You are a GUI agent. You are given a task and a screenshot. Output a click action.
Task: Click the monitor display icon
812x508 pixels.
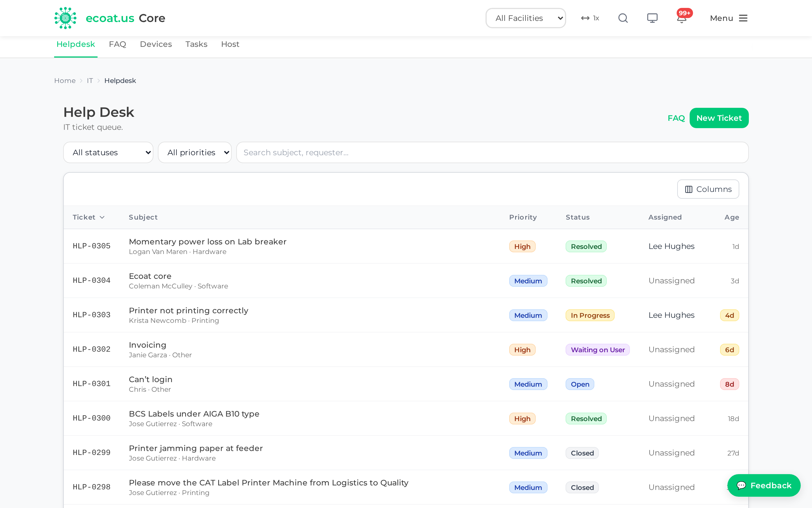652,18
